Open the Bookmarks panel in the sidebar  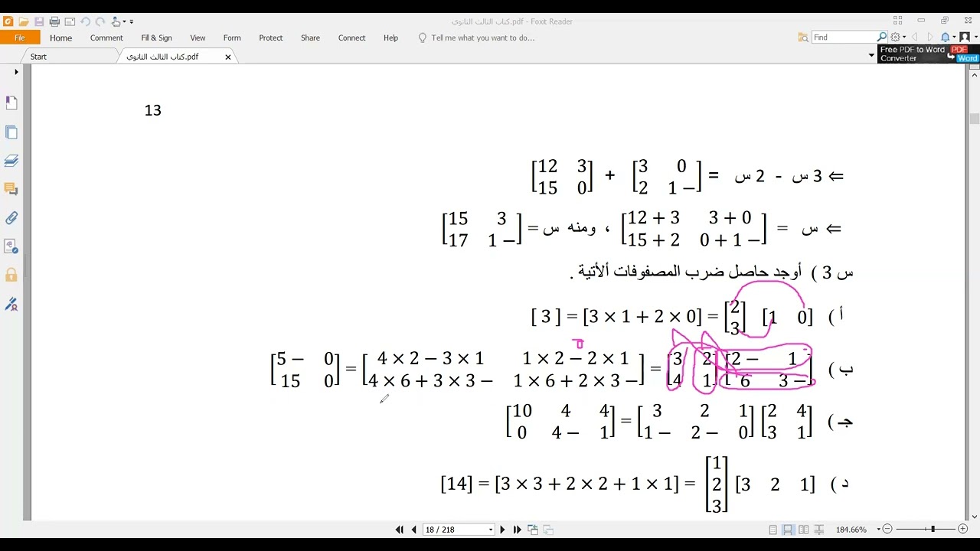click(11, 103)
